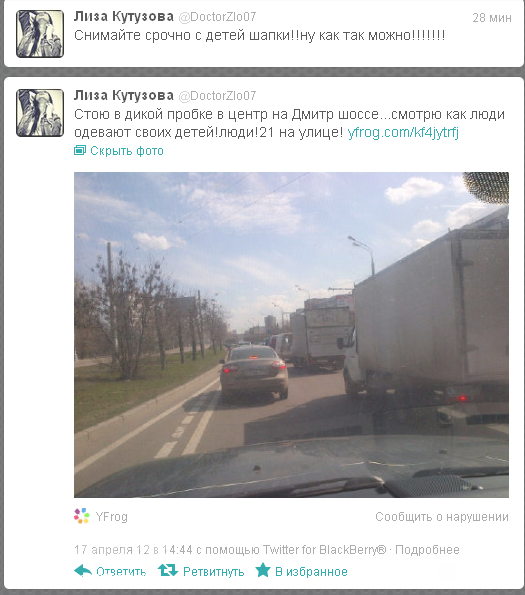Click the YFrog colorful logo icon

click(x=82, y=516)
